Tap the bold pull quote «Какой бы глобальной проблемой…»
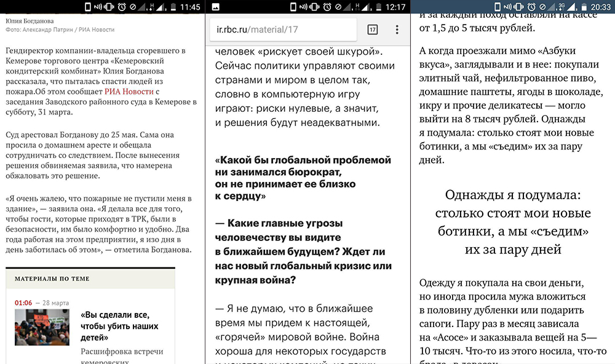 coord(303,178)
